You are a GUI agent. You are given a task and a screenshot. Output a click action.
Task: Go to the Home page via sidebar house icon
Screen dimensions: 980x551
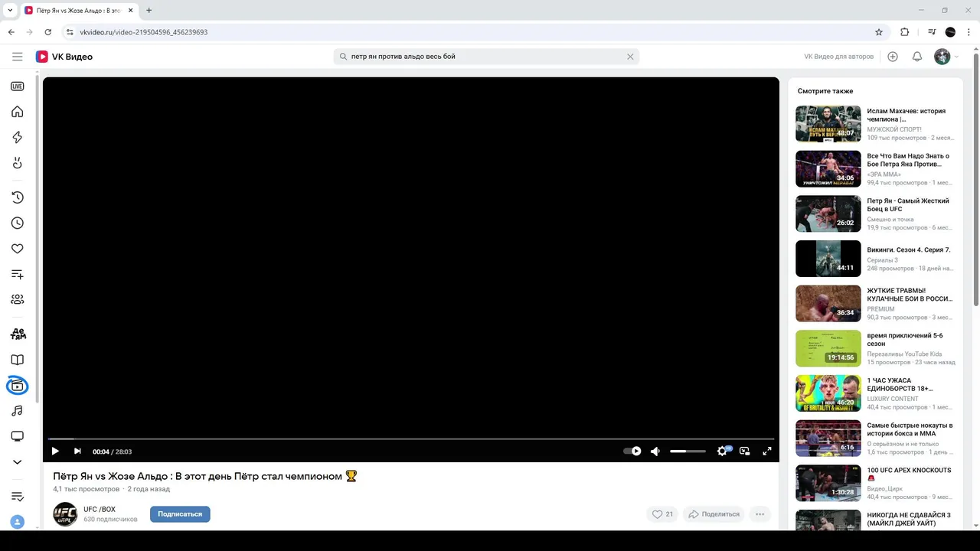(17, 112)
